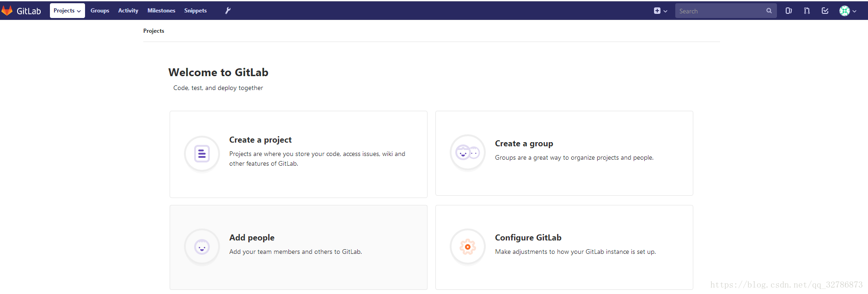Click the search magnifier icon
Screen dimensions: 868x294
point(769,11)
